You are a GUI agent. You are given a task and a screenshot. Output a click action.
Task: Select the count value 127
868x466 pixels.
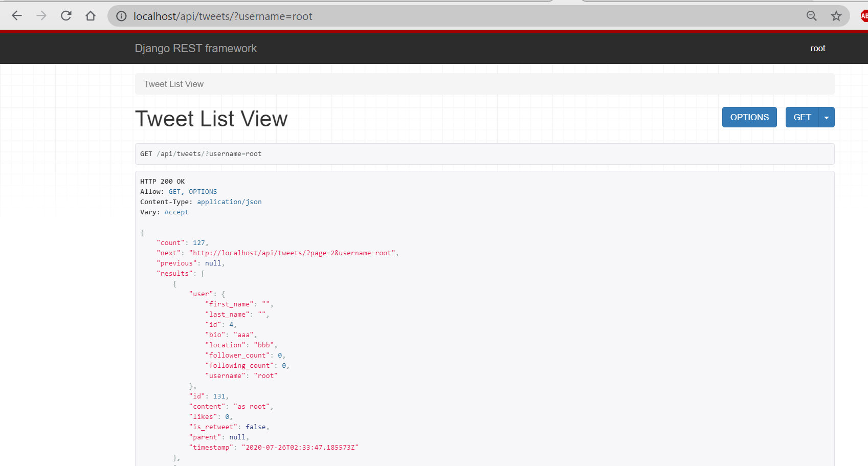[199, 243]
